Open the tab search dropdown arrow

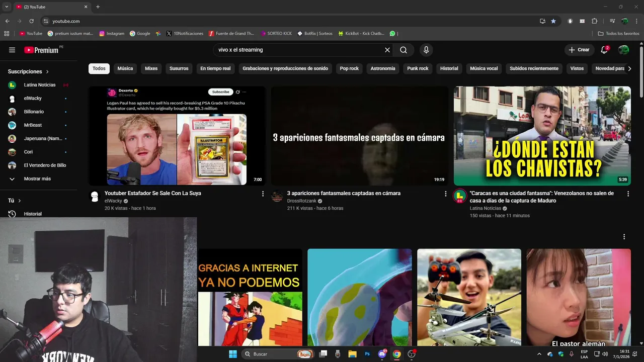tap(7, 7)
